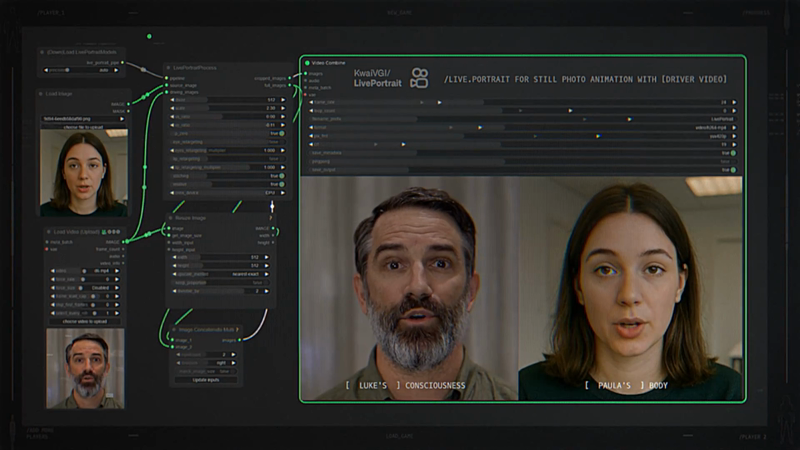Collapse the Video Combine node using its dot

307,62
